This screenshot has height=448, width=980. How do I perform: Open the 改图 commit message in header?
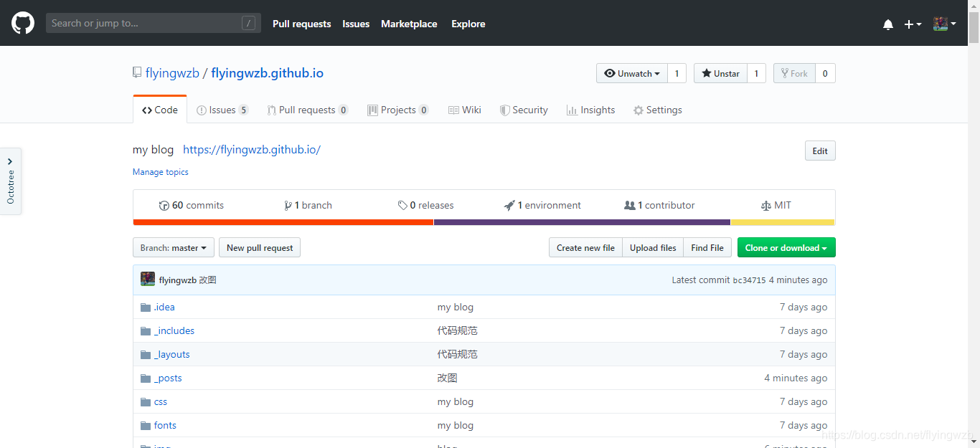click(207, 280)
